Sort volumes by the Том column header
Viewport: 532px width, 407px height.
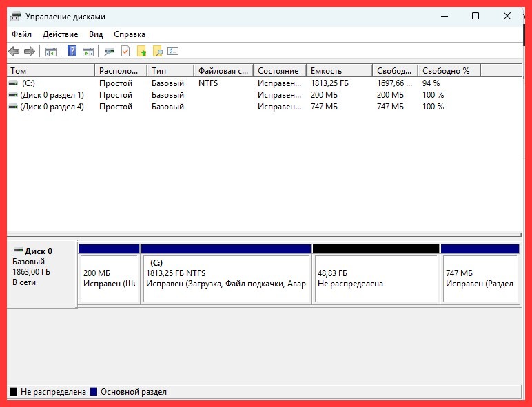50,71
